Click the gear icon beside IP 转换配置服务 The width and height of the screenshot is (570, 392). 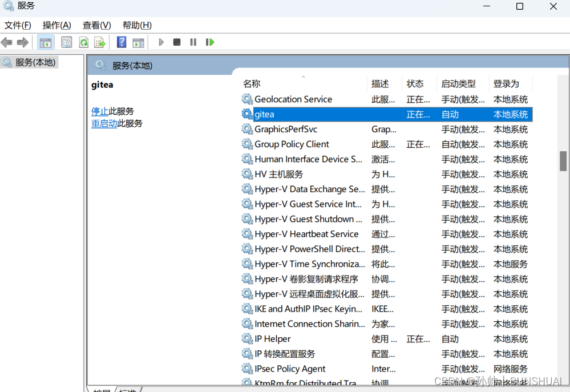tap(247, 353)
